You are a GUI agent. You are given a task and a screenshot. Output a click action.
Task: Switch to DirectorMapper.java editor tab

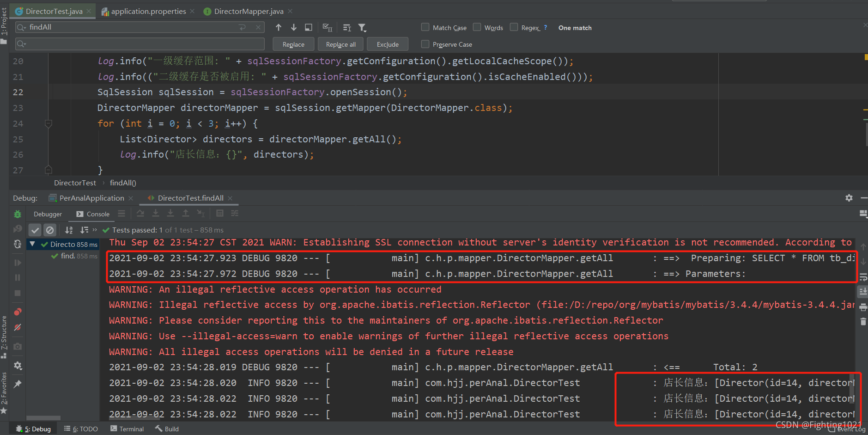(249, 11)
